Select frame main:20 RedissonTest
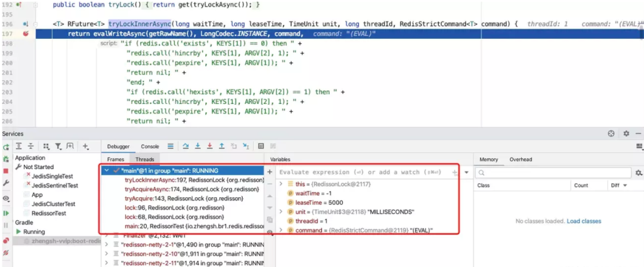 click(x=194, y=226)
